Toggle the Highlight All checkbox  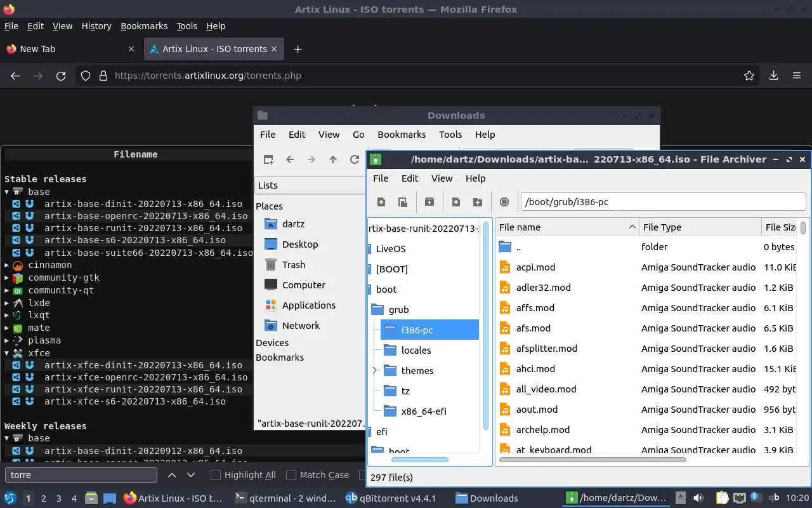point(216,475)
